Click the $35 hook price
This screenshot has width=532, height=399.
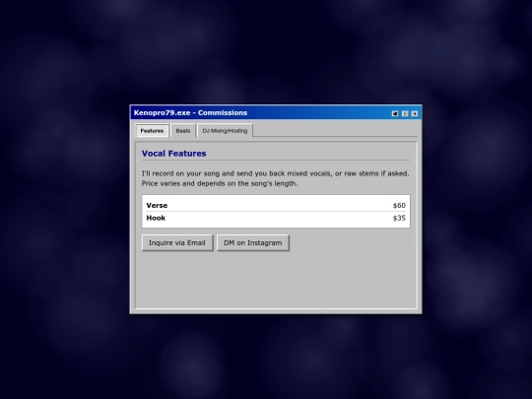point(399,218)
